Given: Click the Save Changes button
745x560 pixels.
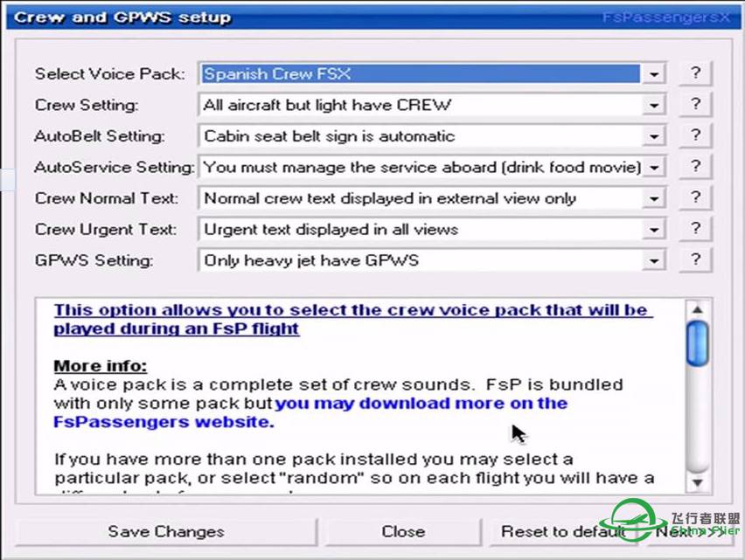Looking at the screenshot, I should coord(165,531).
